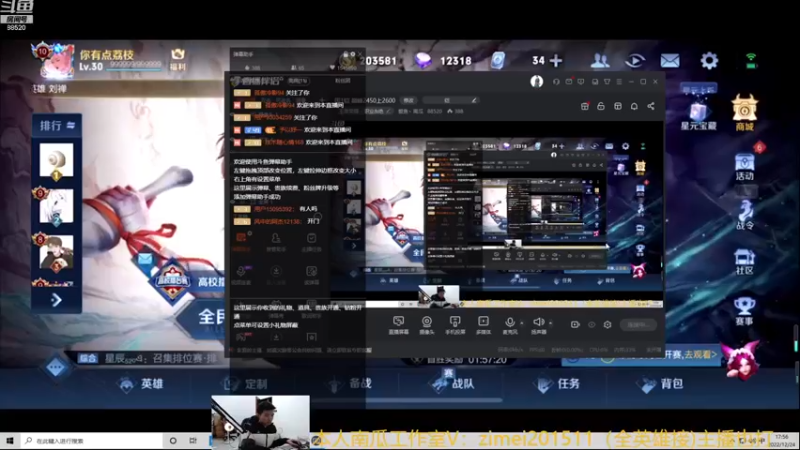This screenshot has width=800, height=450.
Task: Expand the microphone options arrow
Action: coord(521,322)
